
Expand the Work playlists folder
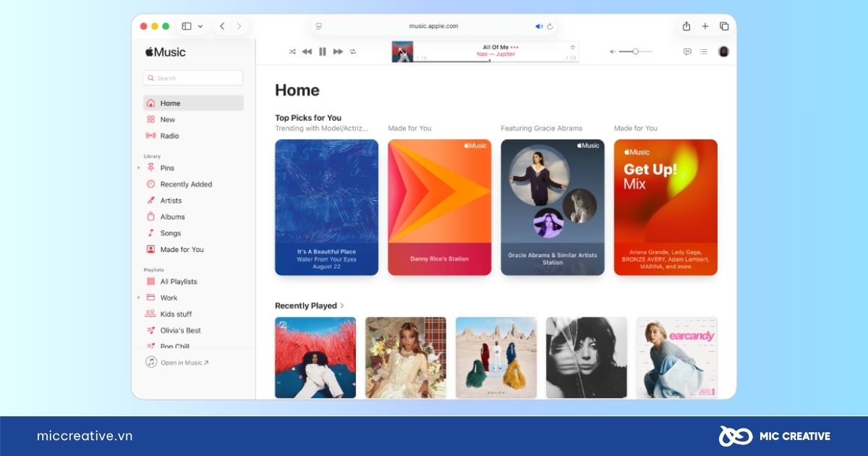click(139, 297)
